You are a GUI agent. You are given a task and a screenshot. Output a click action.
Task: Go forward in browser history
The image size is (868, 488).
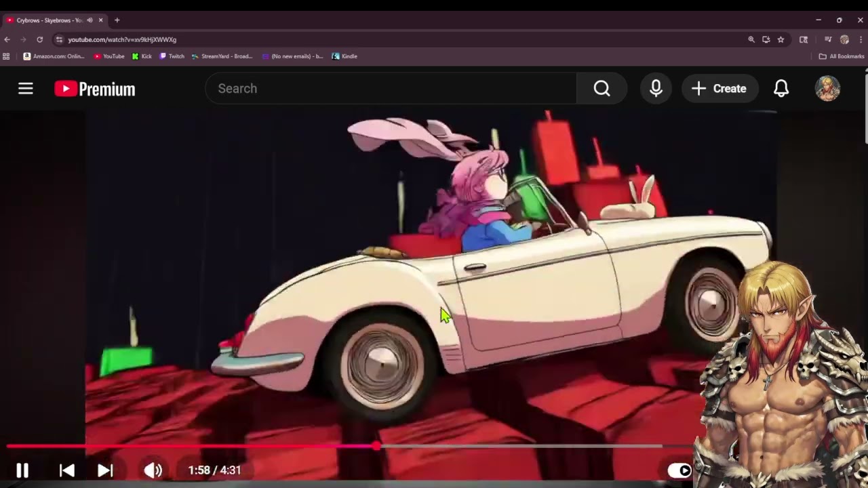point(24,40)
